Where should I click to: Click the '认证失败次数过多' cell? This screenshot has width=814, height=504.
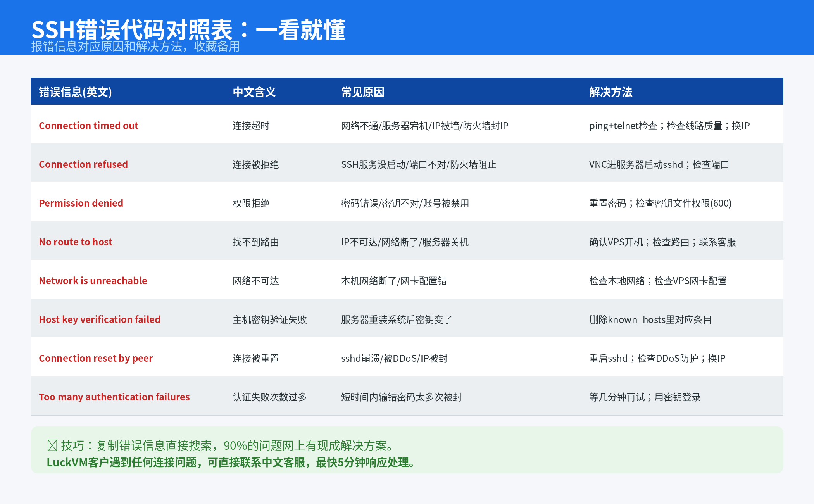(x=270, y=397)
